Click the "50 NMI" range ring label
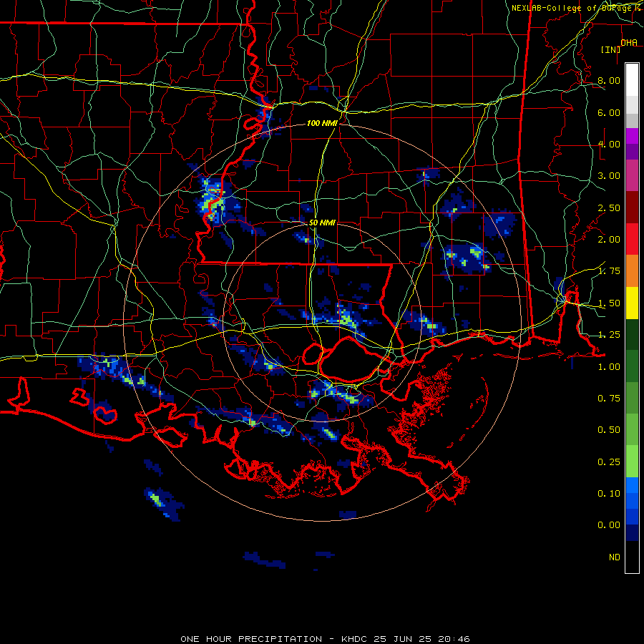This screenshot has width=644, height=644. [322, 223]
